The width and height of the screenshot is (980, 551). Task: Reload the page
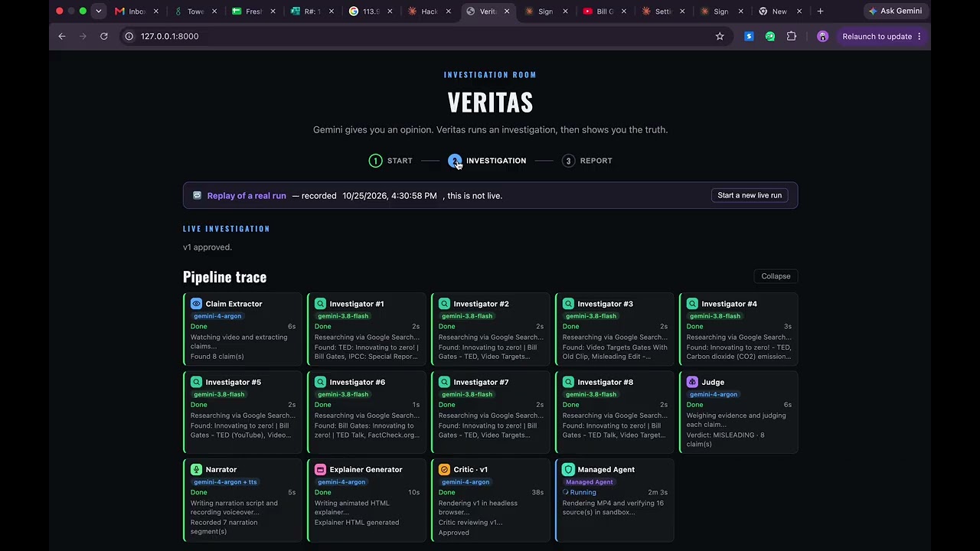pos(103,36)
